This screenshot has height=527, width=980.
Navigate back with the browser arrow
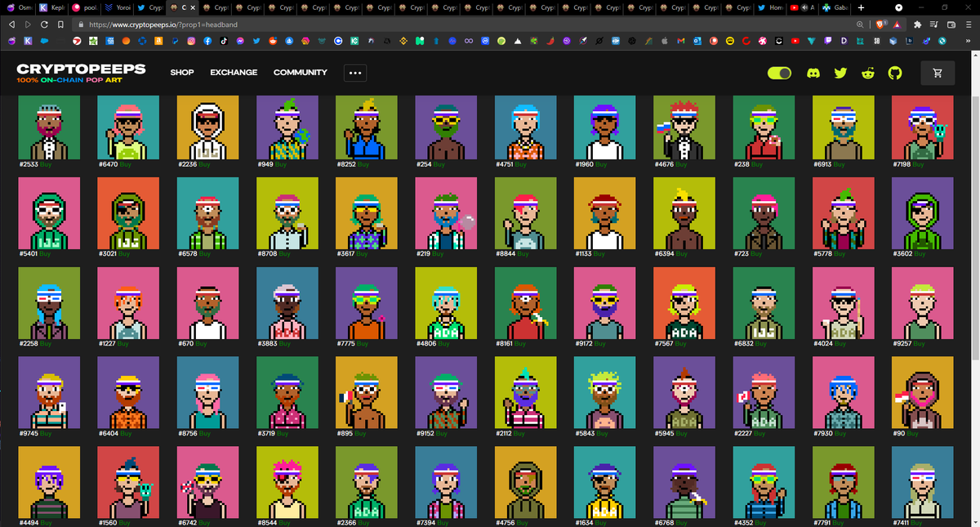(x=11, y=25)
